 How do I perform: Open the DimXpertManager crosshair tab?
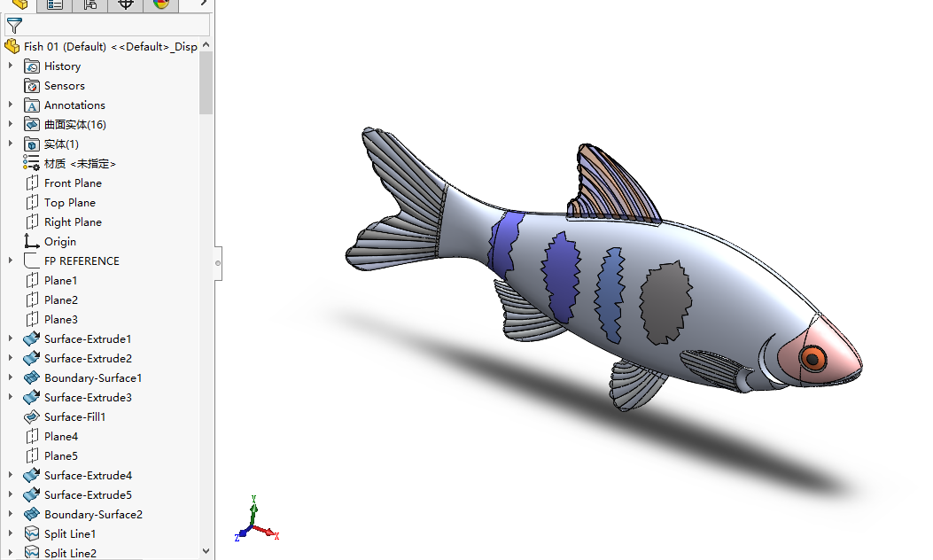[x=126, y=4]
